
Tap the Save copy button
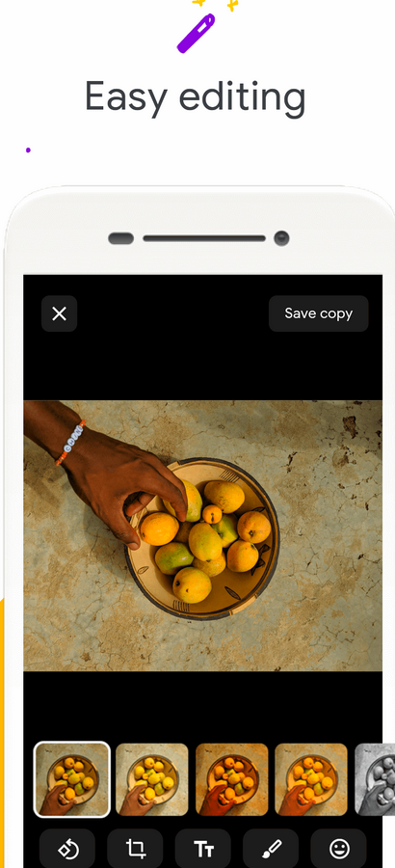319,313
